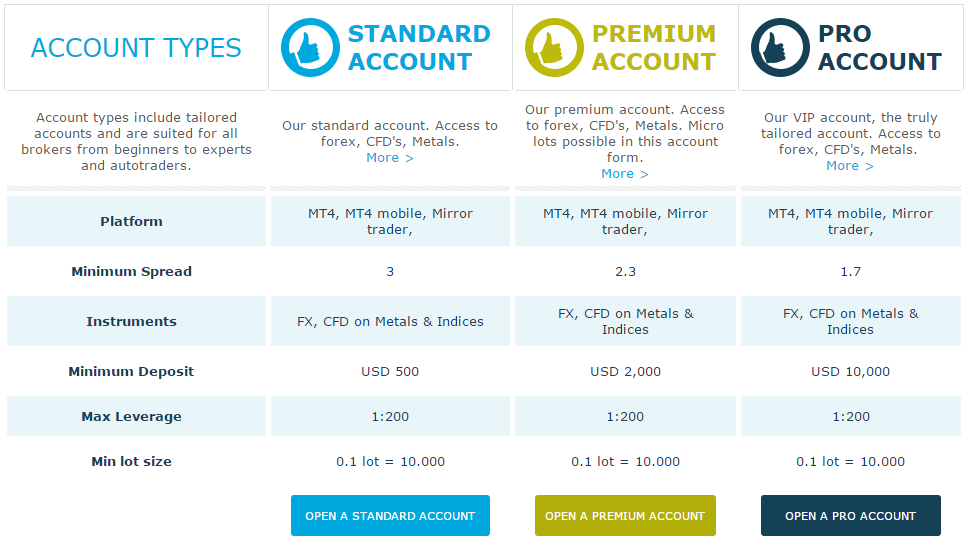This screenshot has width=966, height=542.
Task: Click the Max Leverage row label
Action: tap(131, 416)
